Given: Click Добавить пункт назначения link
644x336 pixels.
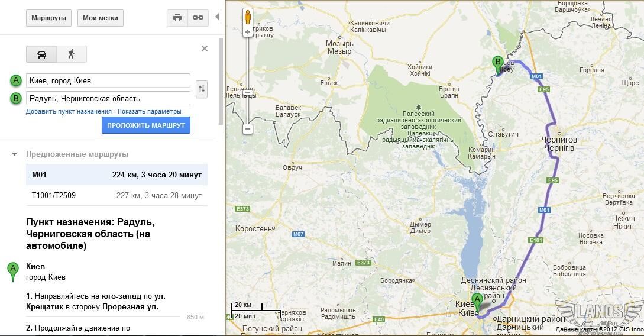Looking at the screenshot, I should (69, 111).
